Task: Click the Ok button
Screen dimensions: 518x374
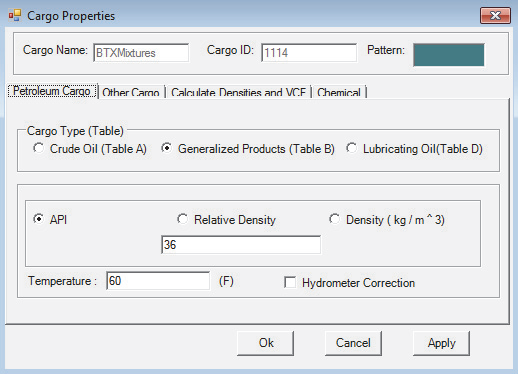Action: coord(266,343)
